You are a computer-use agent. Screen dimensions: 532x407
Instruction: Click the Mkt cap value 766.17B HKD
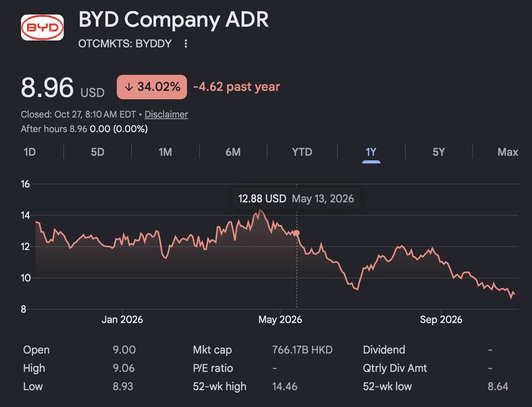point(302,350)
